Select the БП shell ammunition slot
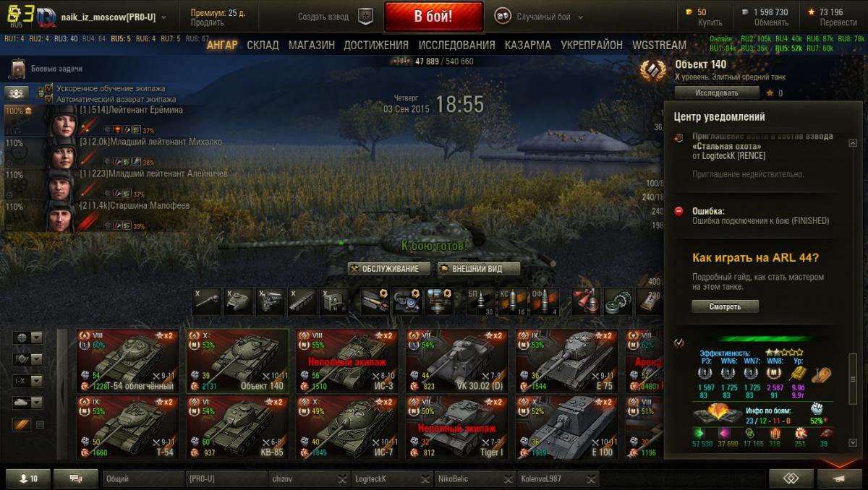This screenshot has height=490, width=868. (480, 300)
